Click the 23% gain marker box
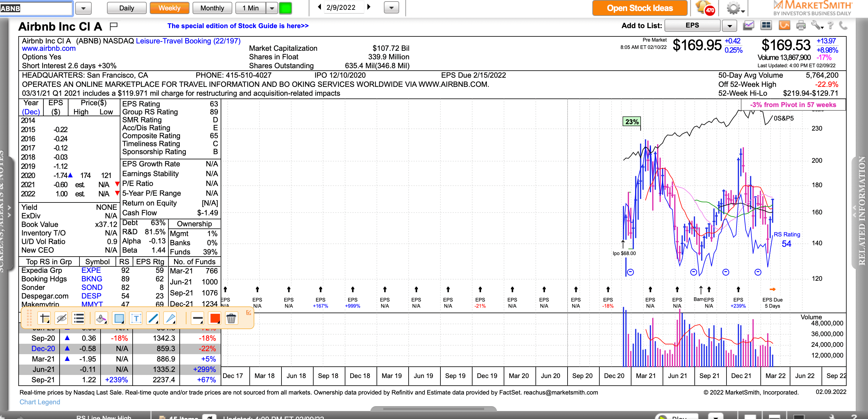Screen dimensions: 868x419 point(631,122)
